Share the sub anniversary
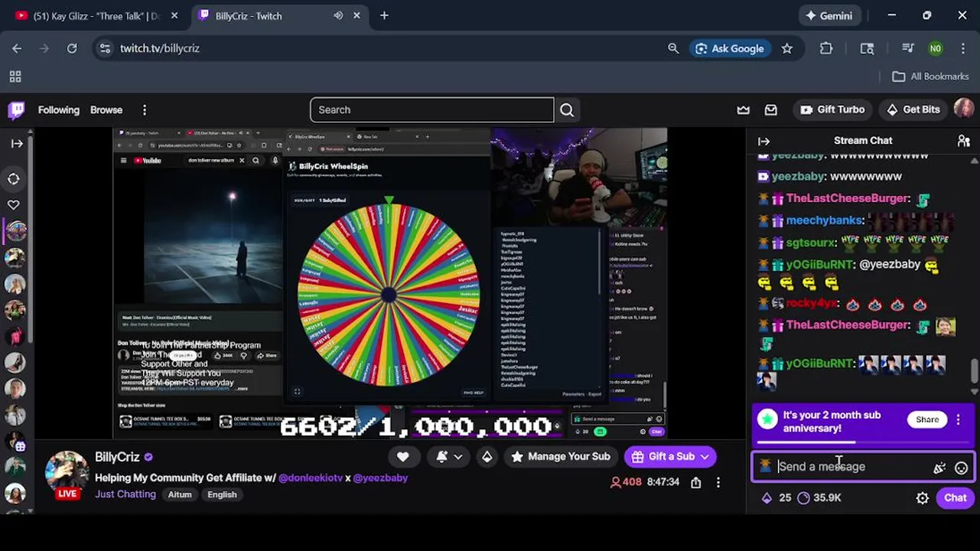Screen dimensions: 980x551 click(x=927, y=419)
